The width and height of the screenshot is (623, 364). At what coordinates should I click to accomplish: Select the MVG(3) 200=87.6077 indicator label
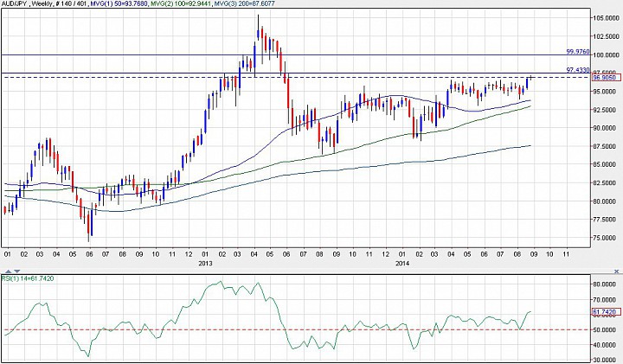pyautogui.click(x=244, y=3)
